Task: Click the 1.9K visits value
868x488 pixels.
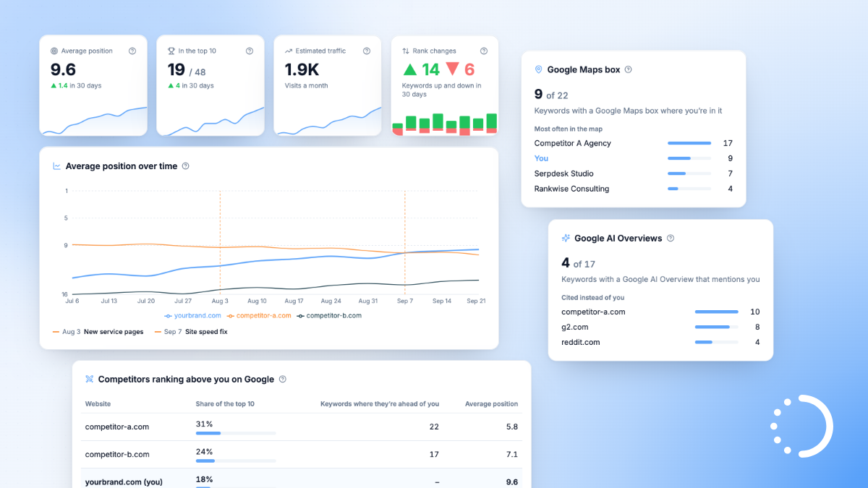Action: pos(302,69)
